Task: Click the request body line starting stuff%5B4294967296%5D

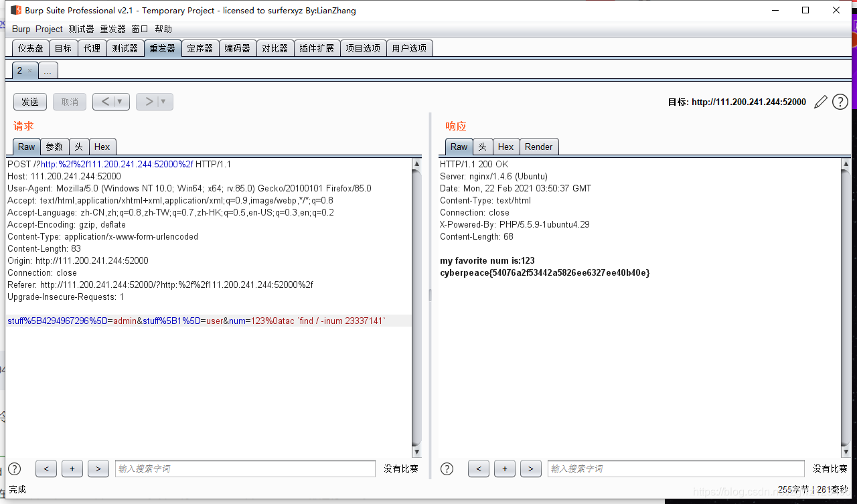Action: pos(197,321)
